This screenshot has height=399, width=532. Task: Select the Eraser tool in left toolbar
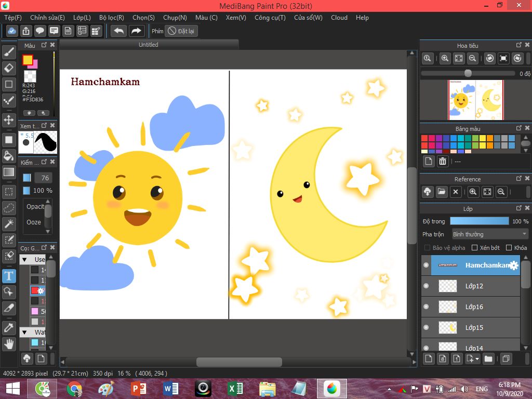[9, 68]
